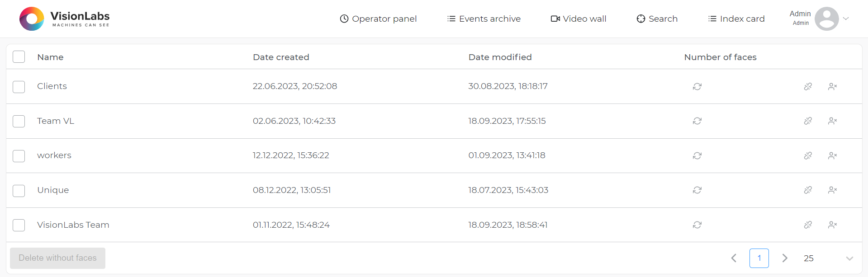Tick the select-all checkbox in header

coord(19,57)
